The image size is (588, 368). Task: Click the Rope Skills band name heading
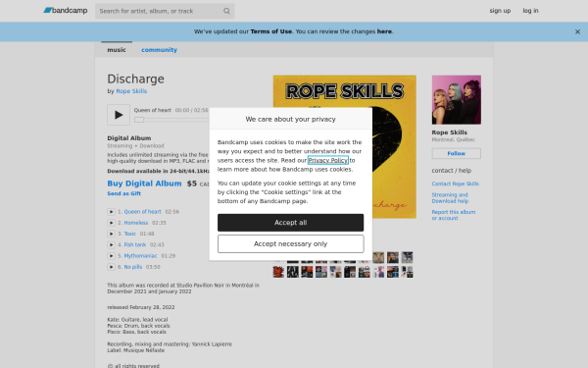449,132
